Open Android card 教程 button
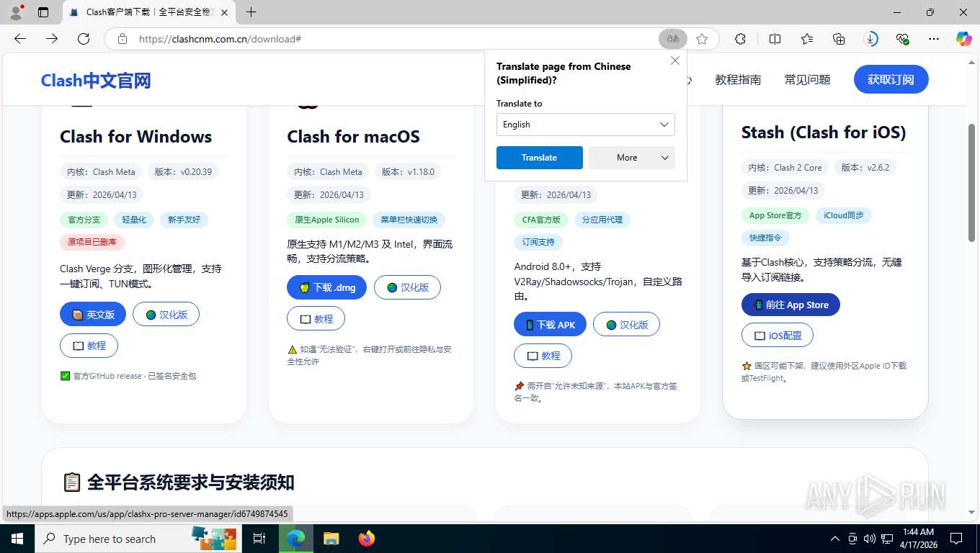980x553 pixels. 543,356
